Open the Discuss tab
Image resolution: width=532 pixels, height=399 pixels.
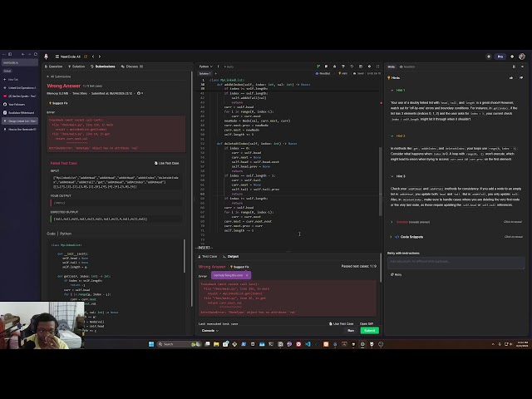[132, 66]
